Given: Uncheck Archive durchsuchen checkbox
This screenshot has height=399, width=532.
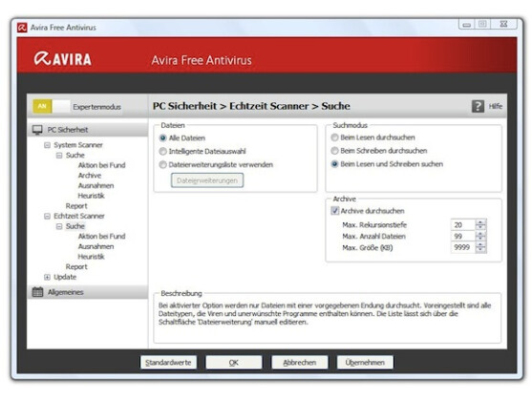Looking at the screenshot, I should pos(335,211).
